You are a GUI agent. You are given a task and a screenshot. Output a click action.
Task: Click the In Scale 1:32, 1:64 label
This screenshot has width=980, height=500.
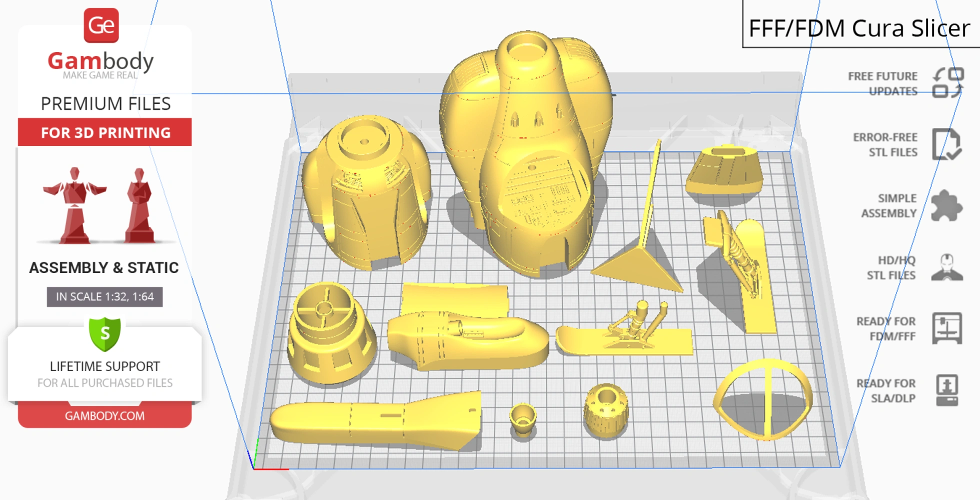(x=105, y=296)
